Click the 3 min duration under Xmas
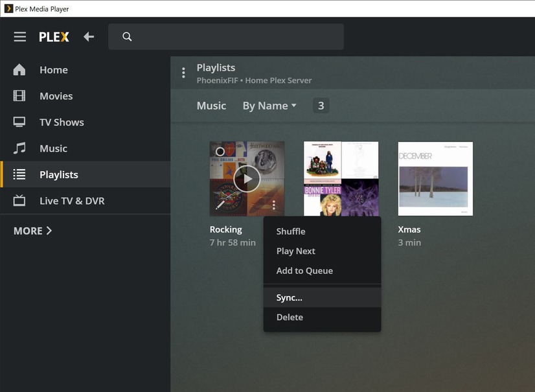Image resolution: width=535 pixels, height=392 pixels. (x=409, y=242)
